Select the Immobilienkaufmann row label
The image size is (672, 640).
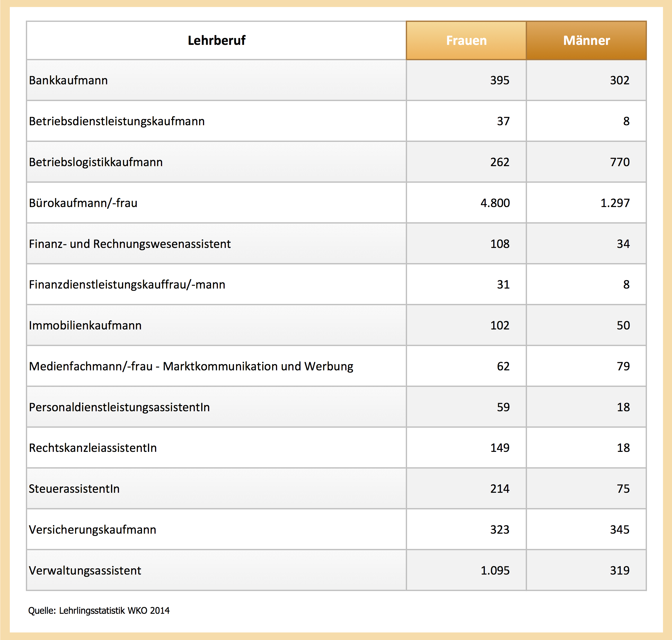click(85, 326)
